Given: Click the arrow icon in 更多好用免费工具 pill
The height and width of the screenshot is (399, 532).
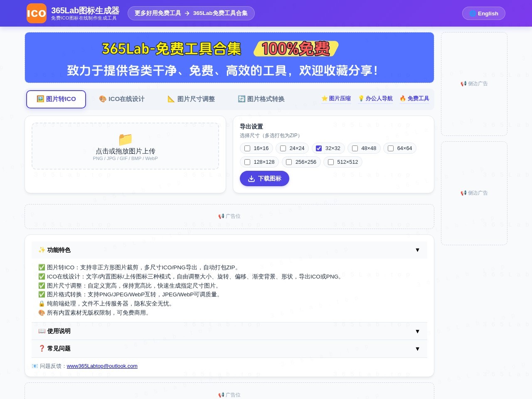Looking at the screenshot, I should click(187, 13).
